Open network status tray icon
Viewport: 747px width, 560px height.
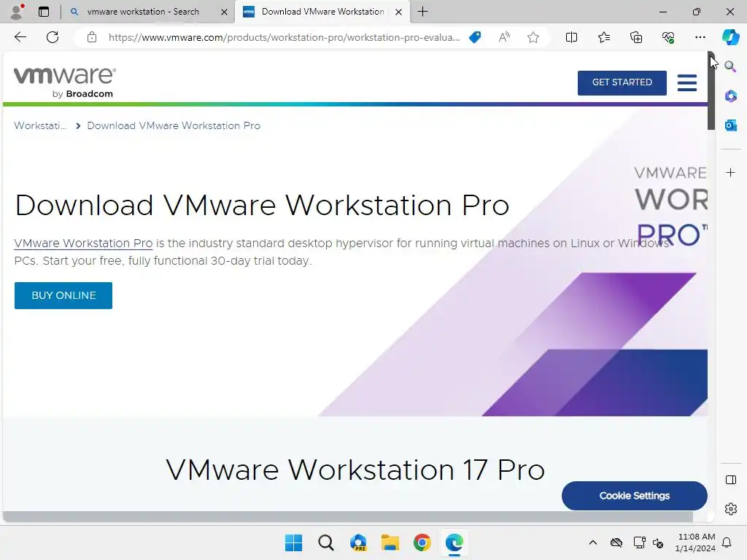[x=639, y=542]
